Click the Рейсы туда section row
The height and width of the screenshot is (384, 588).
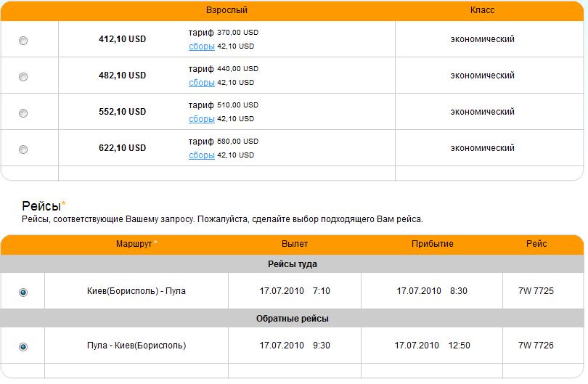tap(292, 264)
